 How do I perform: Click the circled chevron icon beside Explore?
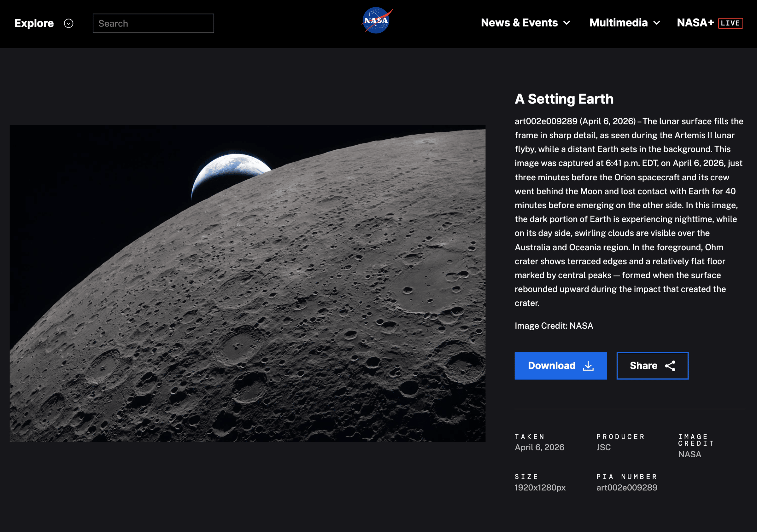click(x=68, y=23)
